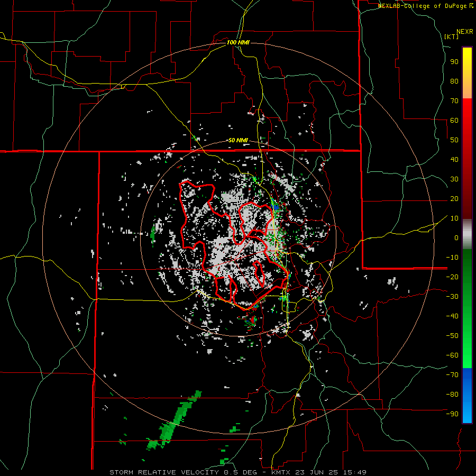Click the Storm Relative Velocity caption text
This screenshot has width=476, height=476.
point(237,472)
